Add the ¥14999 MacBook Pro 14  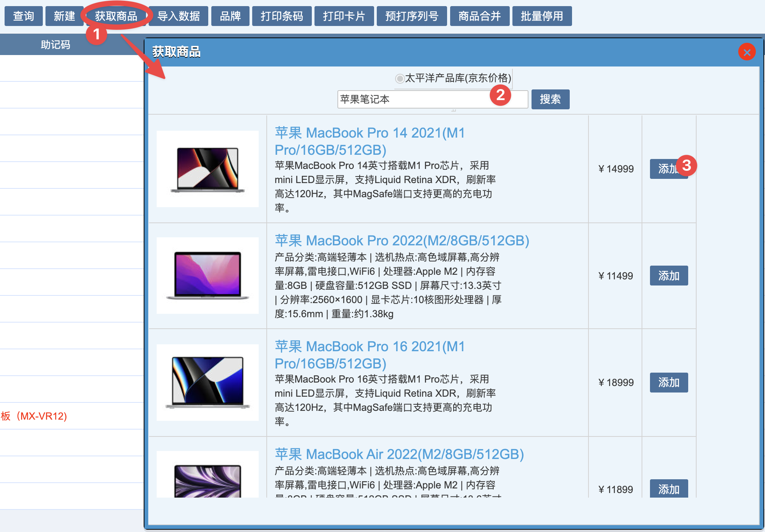click(x=669, y=169)
